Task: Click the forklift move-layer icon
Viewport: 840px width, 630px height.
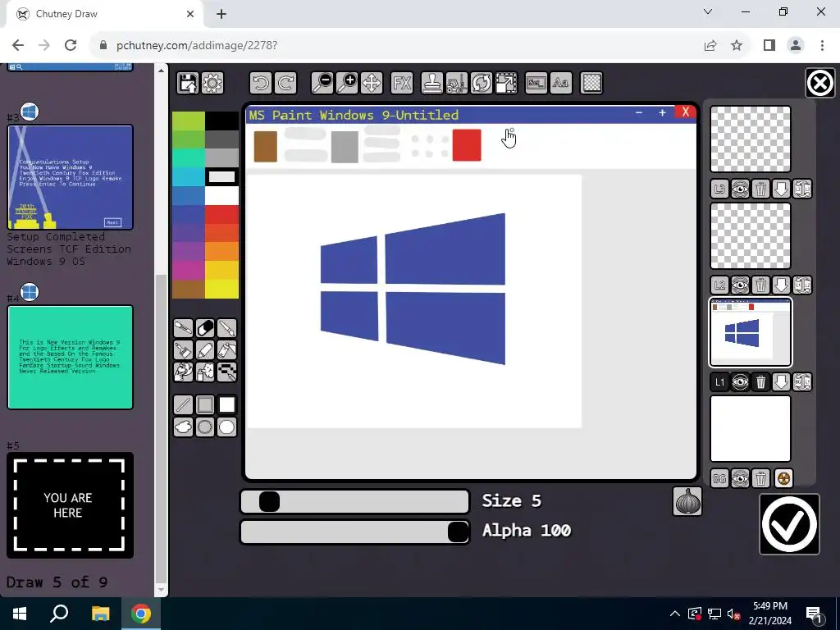Action: click(456, 83)
